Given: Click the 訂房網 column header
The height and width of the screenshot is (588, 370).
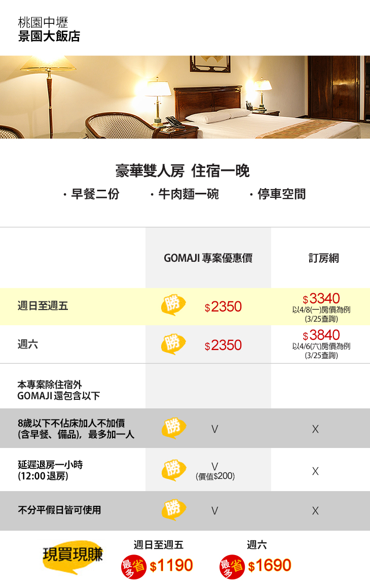Looking at the screenshot, I should (323, 258).
